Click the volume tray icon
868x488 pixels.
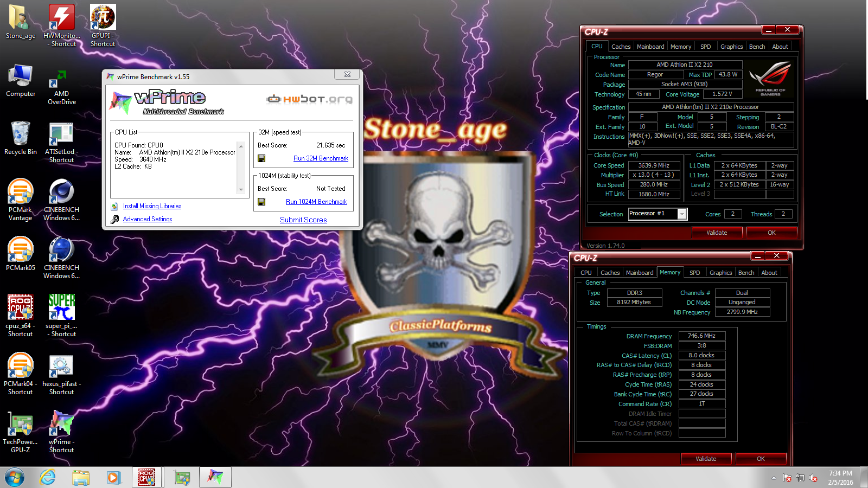click(813, 478)
